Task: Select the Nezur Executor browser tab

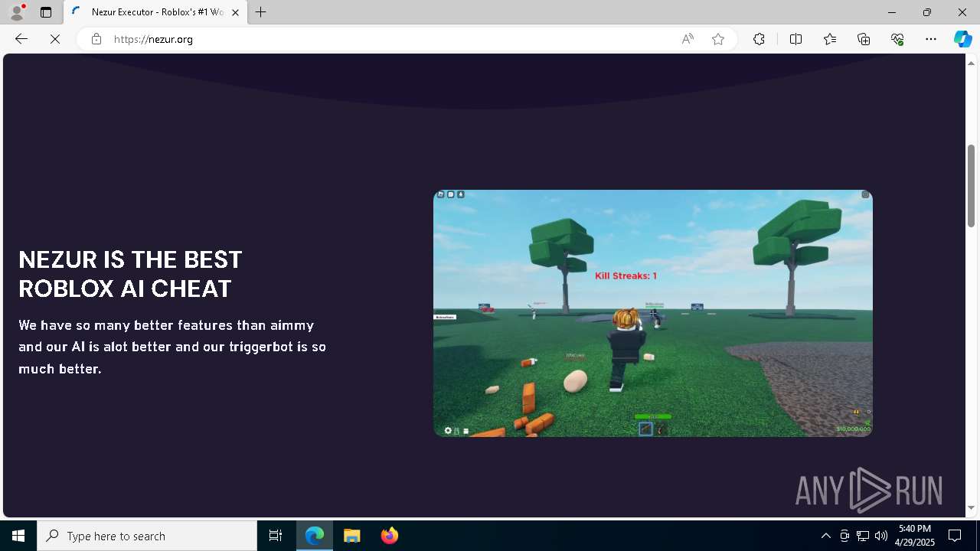Action: pyautogui.click(x=155, y=12)
